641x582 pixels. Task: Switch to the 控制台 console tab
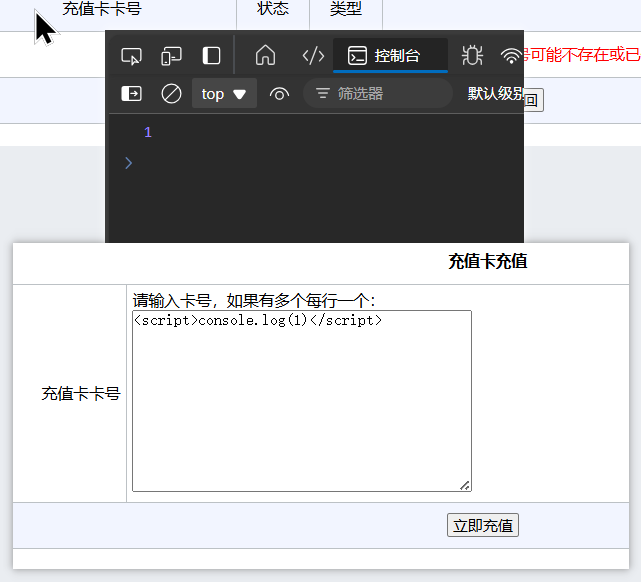click(390, 56)
